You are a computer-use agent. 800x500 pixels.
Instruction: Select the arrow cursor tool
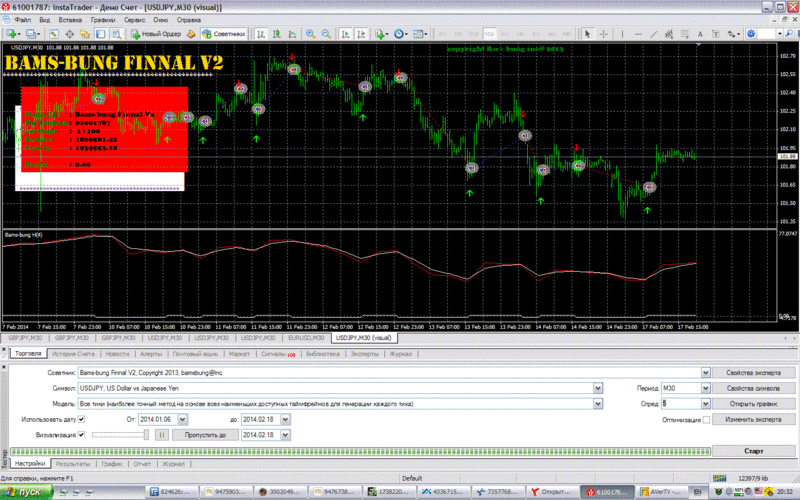588,34
